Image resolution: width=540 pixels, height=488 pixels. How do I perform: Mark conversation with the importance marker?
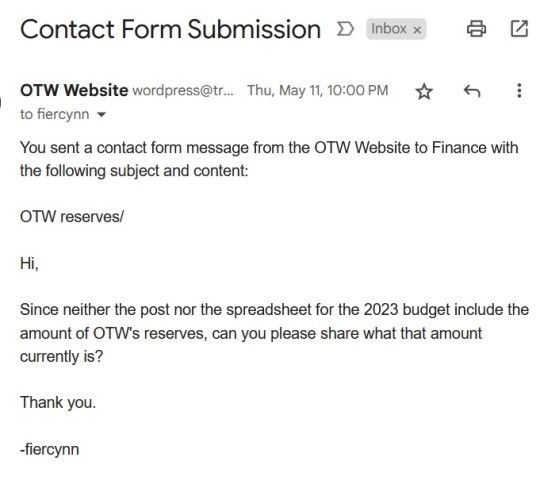(x=345, y=29)
